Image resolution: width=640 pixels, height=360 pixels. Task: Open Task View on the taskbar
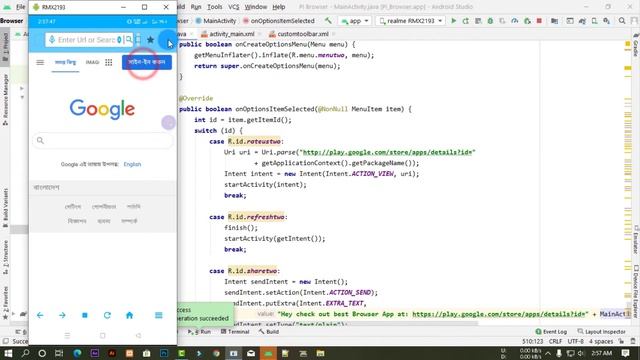(59, 353)
